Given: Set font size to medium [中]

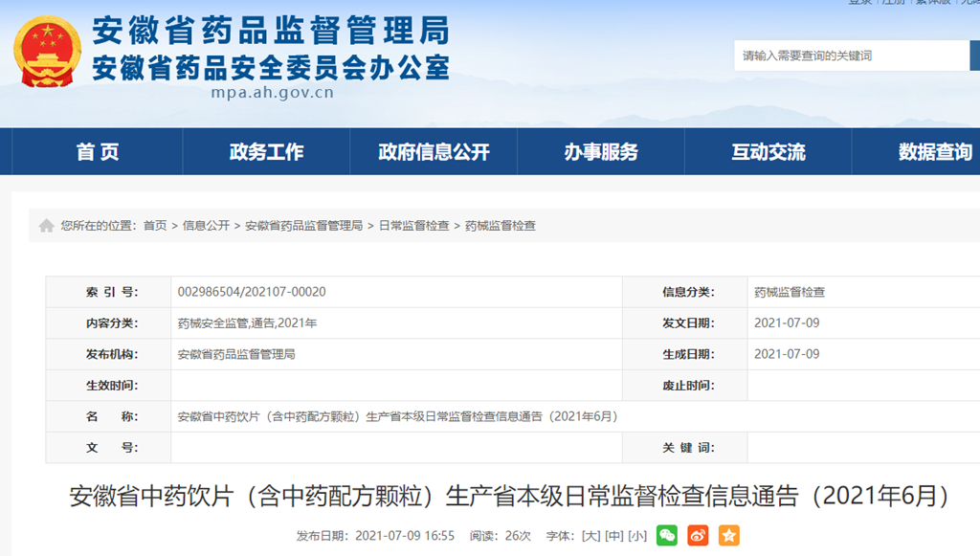Looking at the screenshot, I should tap(614, 536).
